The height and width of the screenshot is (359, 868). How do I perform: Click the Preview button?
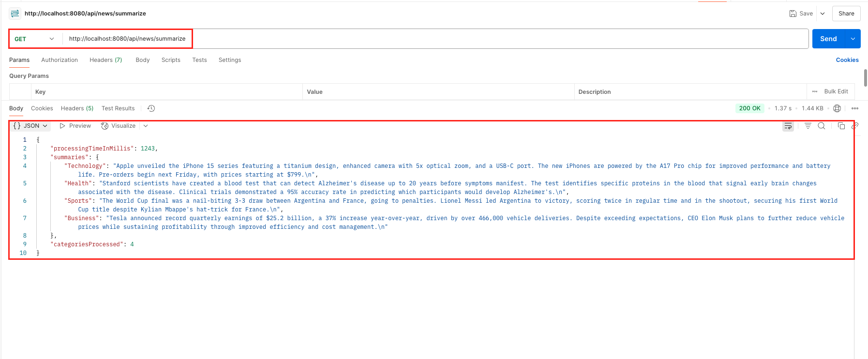click(75, 126)
